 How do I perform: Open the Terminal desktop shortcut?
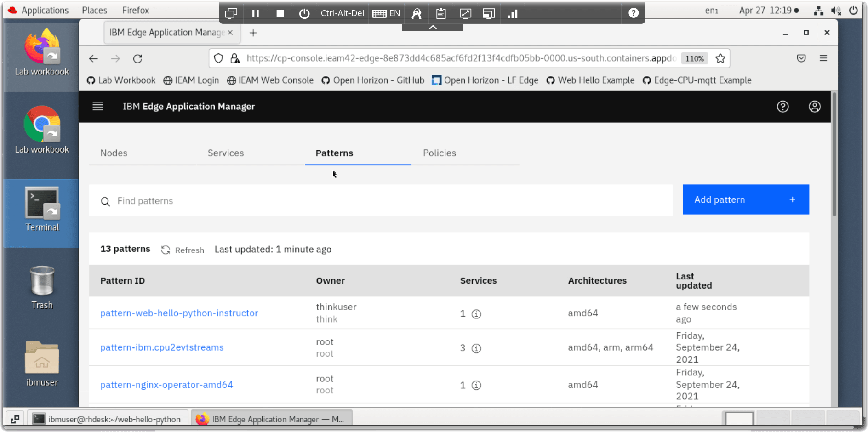click(x=42, y=209)
